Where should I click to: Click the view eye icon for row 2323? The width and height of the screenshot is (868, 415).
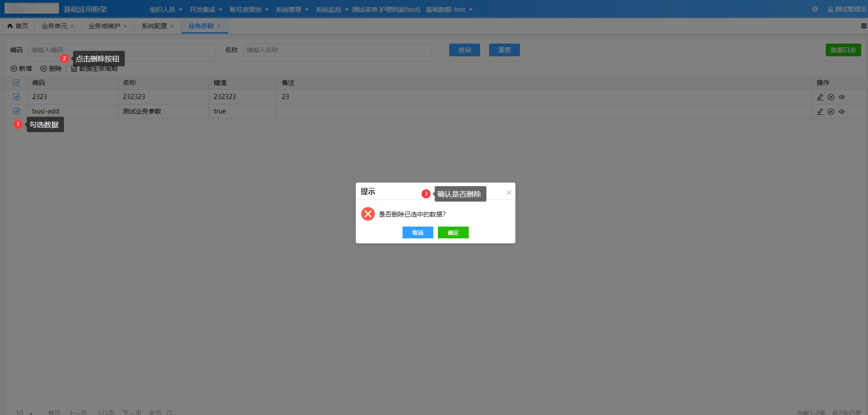coord(842,97)
